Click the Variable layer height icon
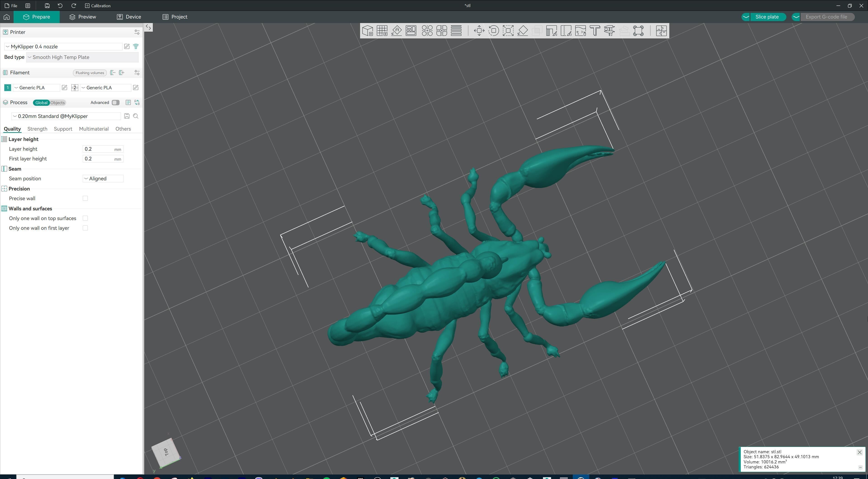868x479 pixels. click(456, 31)
